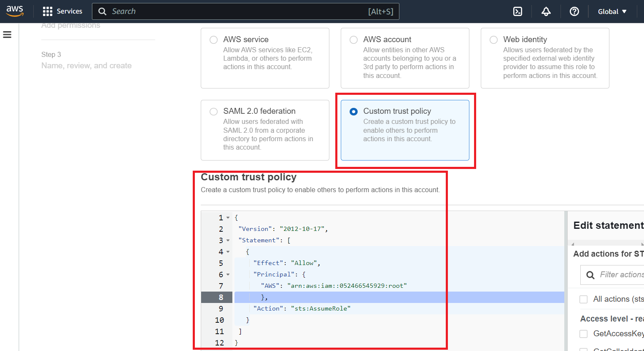Select the SAML 2.0 federation option
Viewport: 644px width, 351px height.
click(x=214, y=111)
